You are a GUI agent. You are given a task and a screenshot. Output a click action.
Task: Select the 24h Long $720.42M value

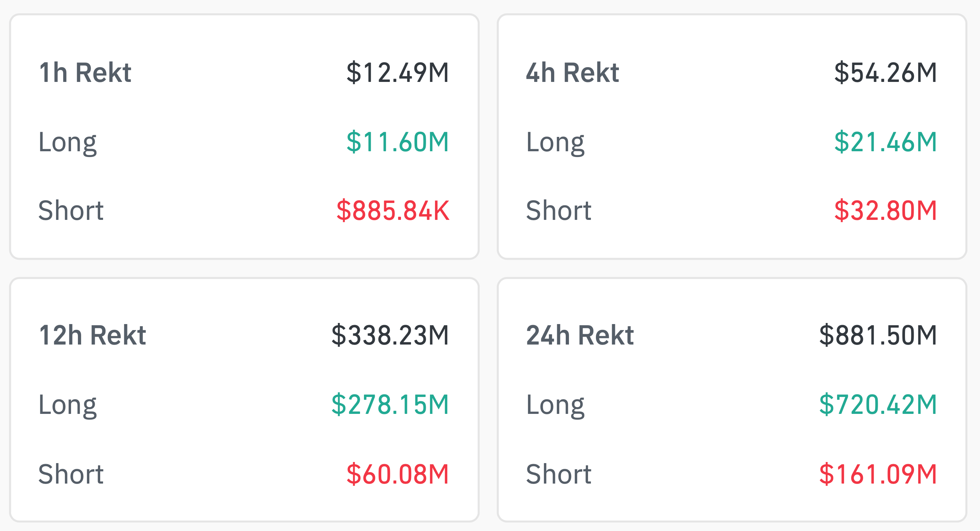878,404
